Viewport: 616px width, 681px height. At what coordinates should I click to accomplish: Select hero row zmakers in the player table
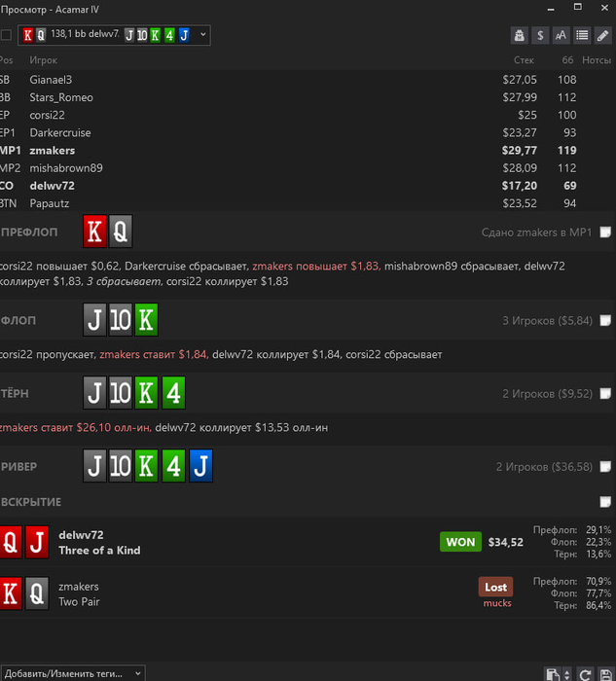coord(308,150)
